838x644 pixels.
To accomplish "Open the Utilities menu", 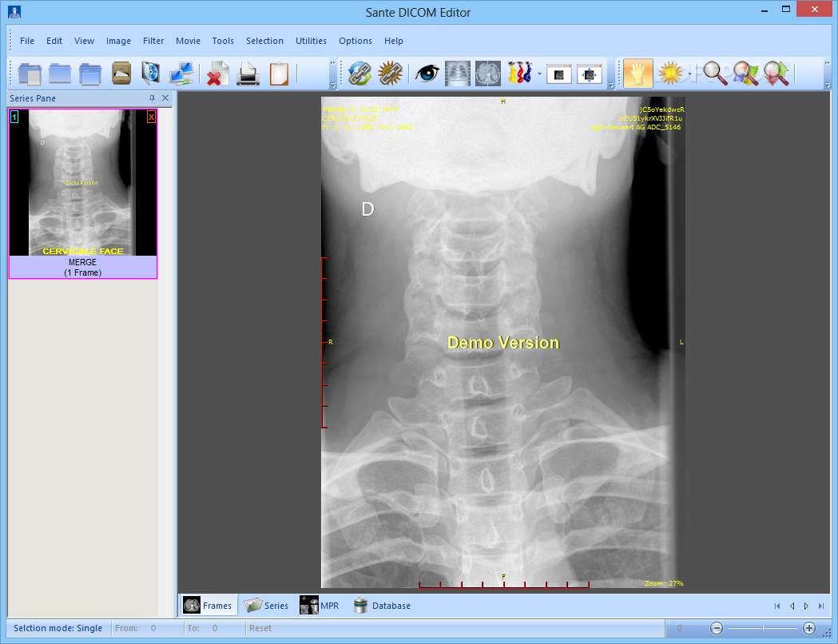I will pyautogui.click(x=311, y=41).
